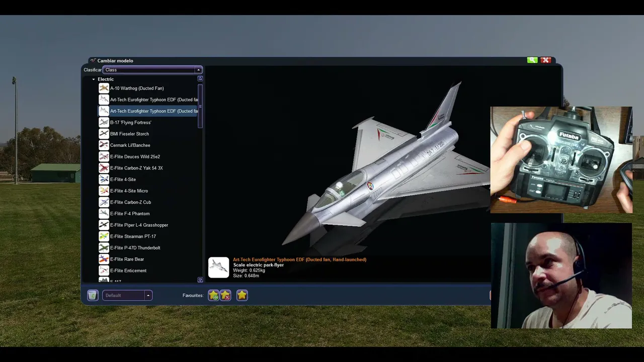This screenshot has width=644, height=362.
Task: Click the Eurofighter thumbnail in the info panel
Action: [x=219, y=267]
